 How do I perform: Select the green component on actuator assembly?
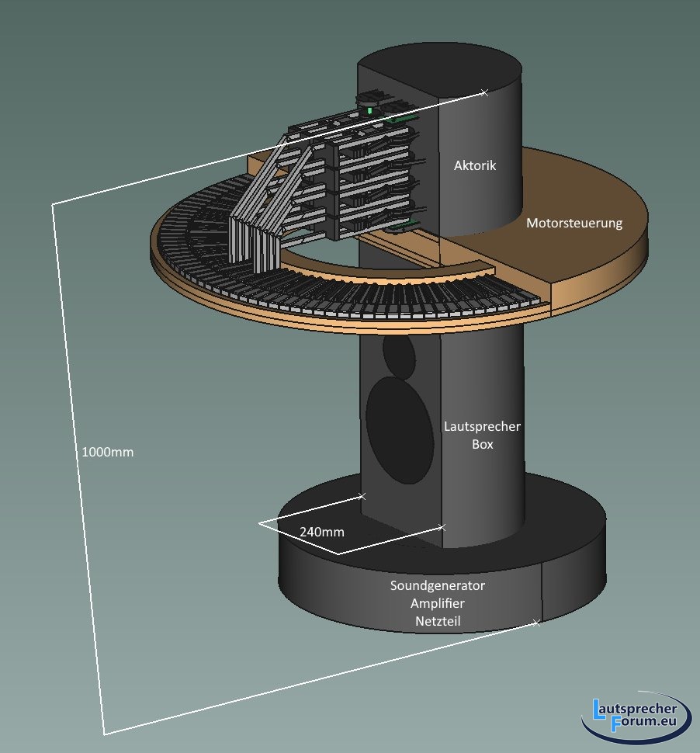[370, 111]
